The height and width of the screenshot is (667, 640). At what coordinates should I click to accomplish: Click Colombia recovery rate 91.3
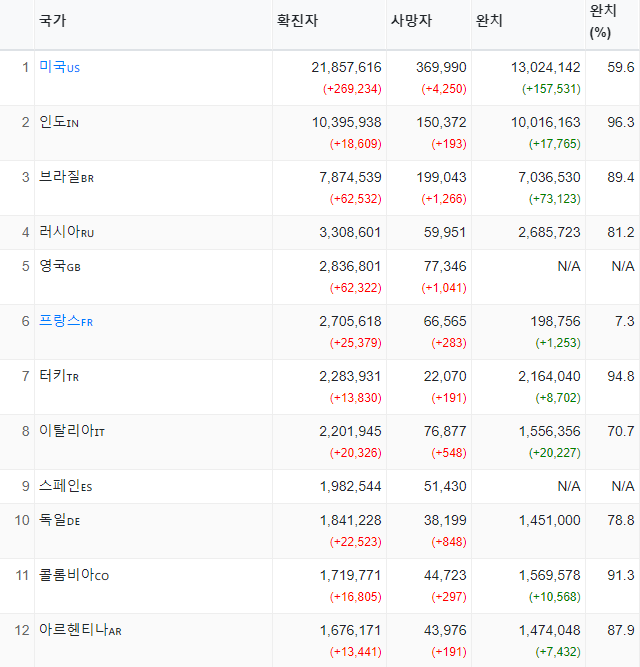click(x=620, y=575)
